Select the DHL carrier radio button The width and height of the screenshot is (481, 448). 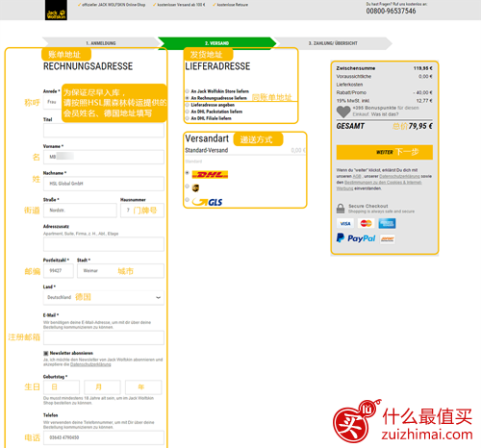tap(188, 173)
